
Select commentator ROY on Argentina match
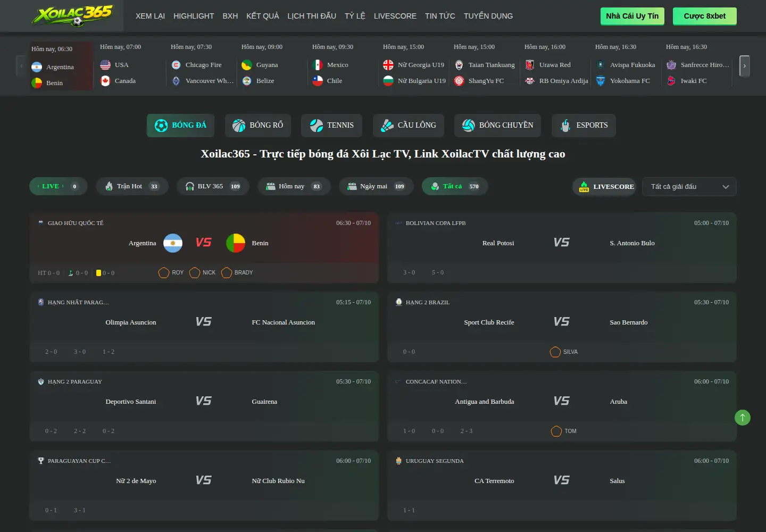[x=171, y=272]
